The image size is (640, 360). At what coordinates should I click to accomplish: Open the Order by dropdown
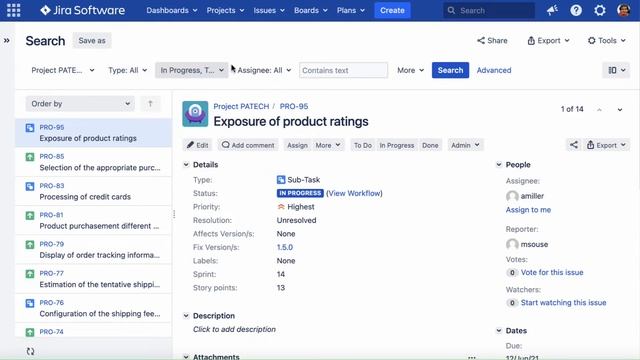80,104
